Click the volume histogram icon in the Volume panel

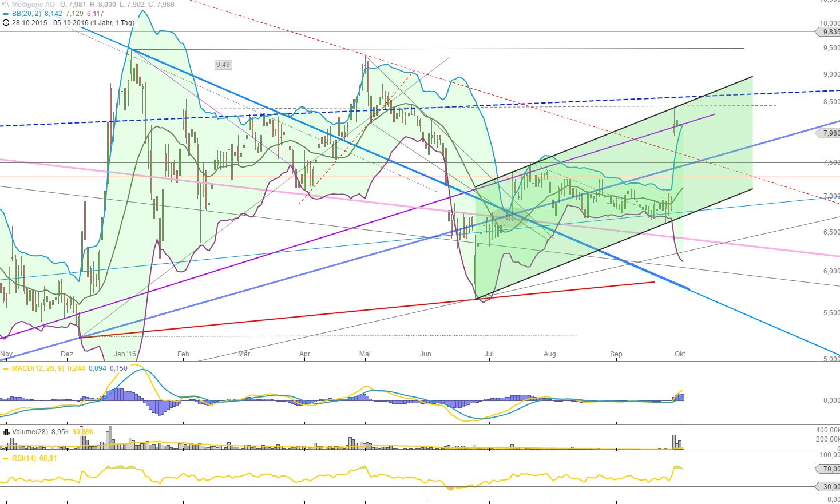(x=6, y=432)
